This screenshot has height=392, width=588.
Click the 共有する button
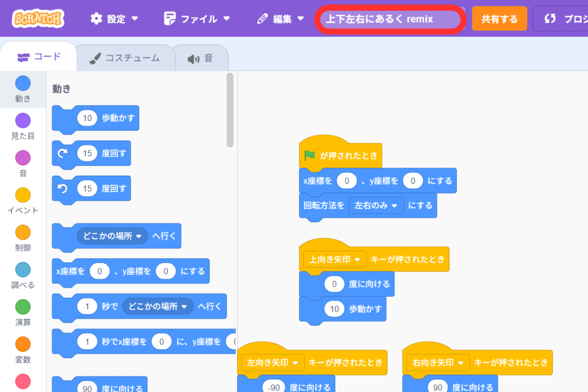coord(499,18)
